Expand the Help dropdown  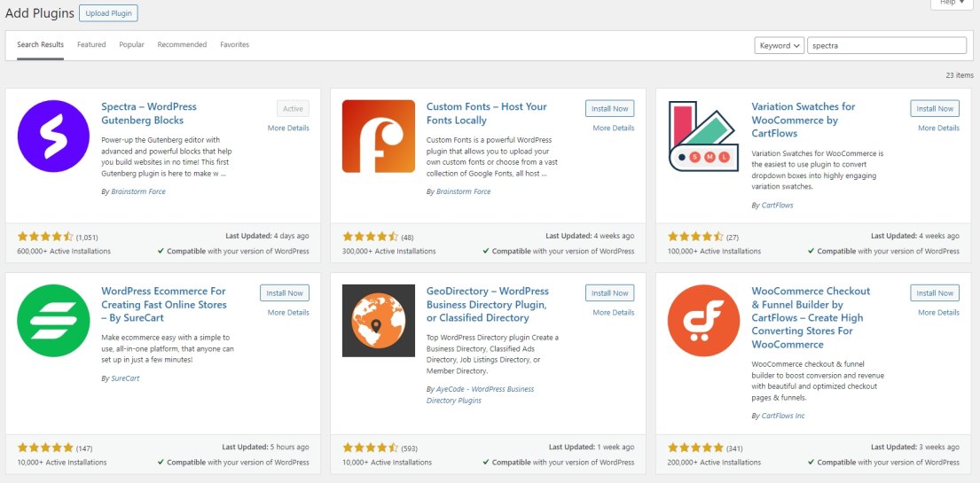coord(952,3)
